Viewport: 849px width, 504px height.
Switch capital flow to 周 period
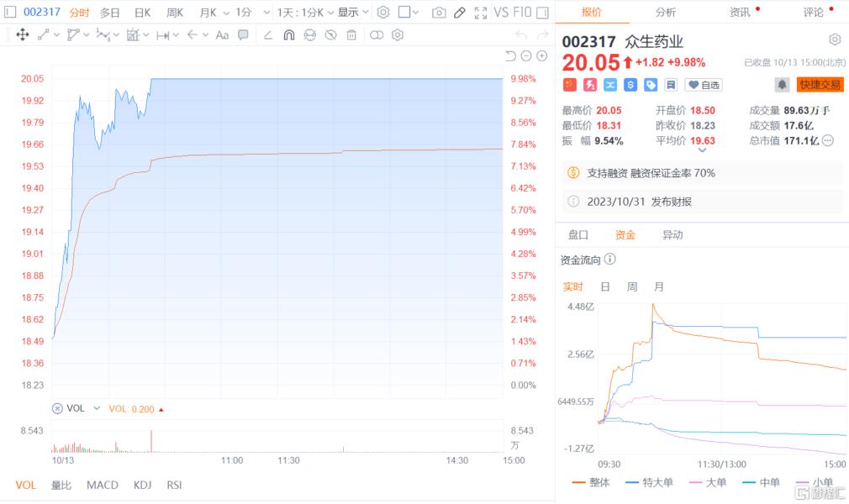(x=632, y=287)
